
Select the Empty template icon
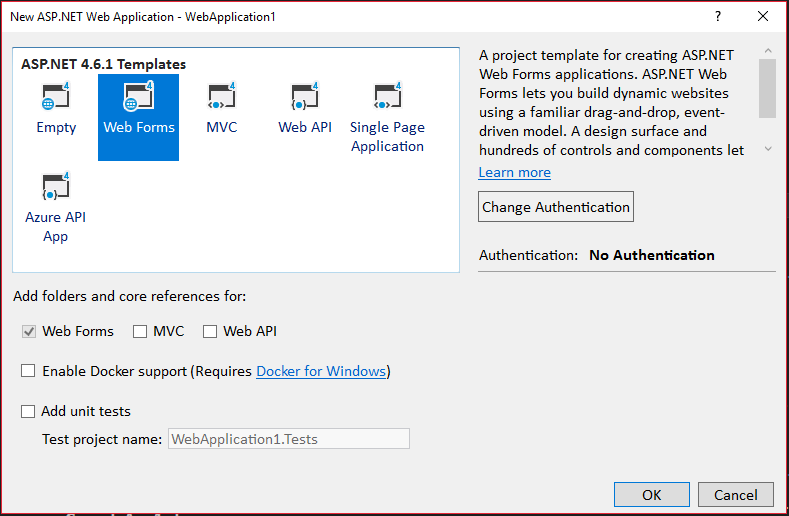[55, 96]
